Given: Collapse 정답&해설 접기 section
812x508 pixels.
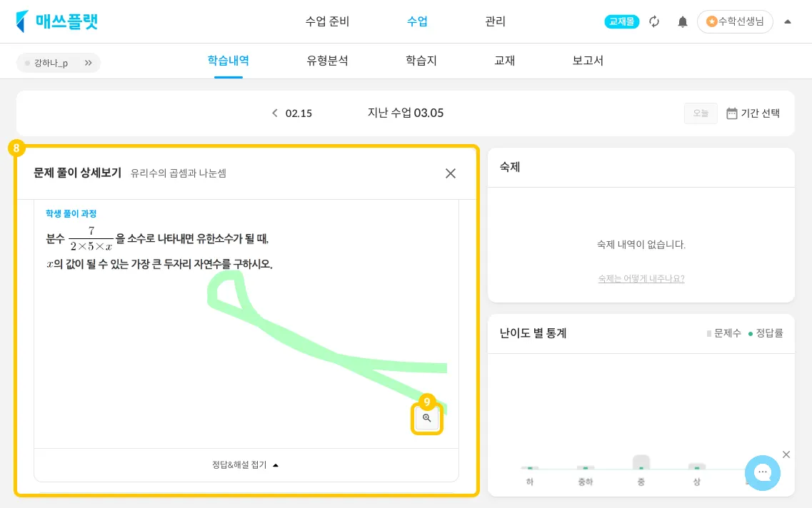Looking at the screenshot, I should tap(245, 465).
